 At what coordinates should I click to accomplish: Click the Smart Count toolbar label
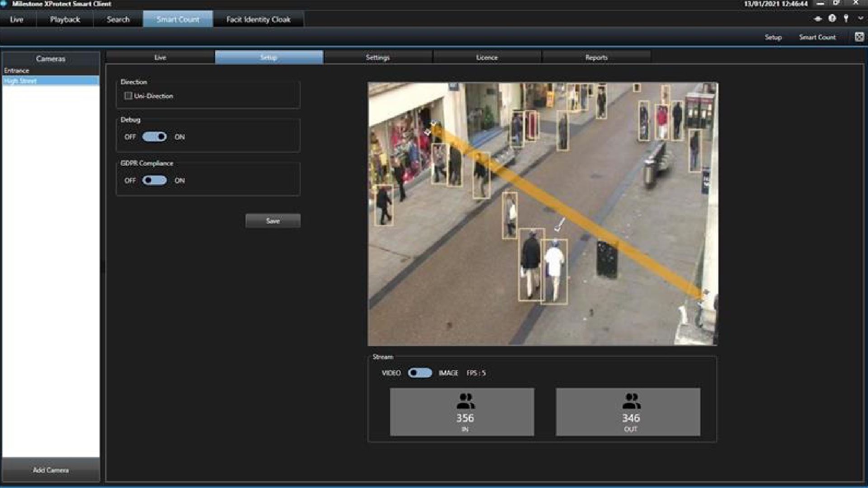(817, 37)
